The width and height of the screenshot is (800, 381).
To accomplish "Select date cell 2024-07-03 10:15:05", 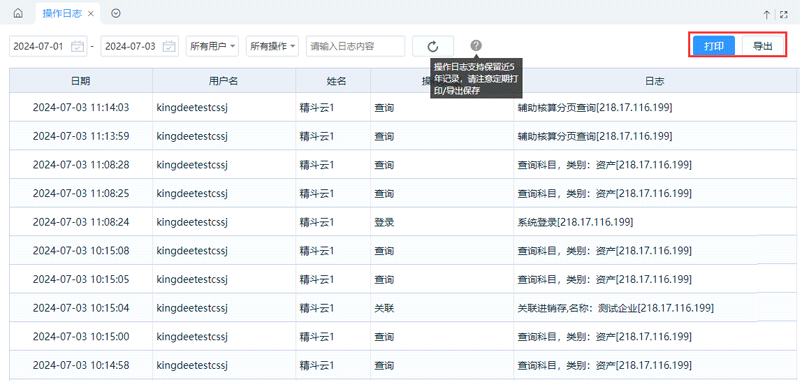I will click(x=81, y=279).
